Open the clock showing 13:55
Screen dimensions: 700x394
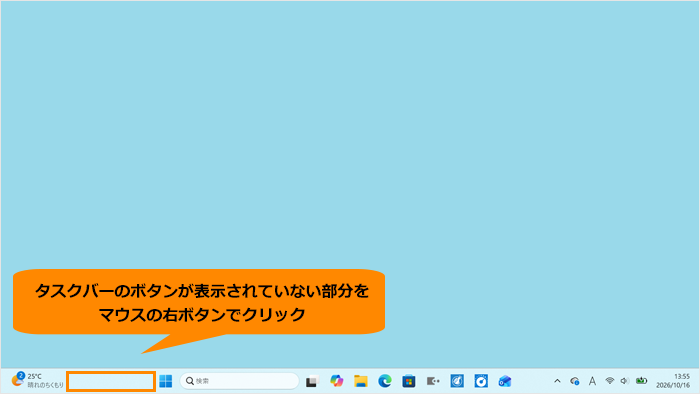tap(673, 381)
